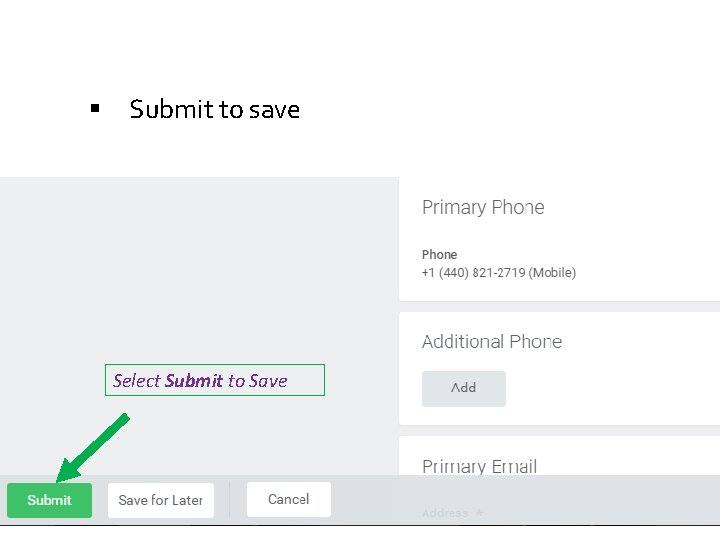Screen dimensions: 720x540
Task: Click the square bullet beside the slide title
Action: pos(95,108)
